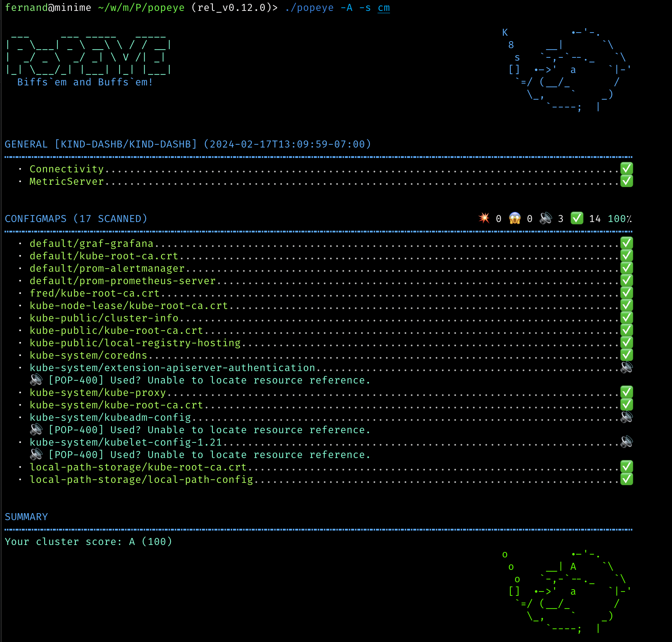Toggle the check mark beside kube-system/coredns
The height and width of the screenshot is (642, 672).
point(626,355)
